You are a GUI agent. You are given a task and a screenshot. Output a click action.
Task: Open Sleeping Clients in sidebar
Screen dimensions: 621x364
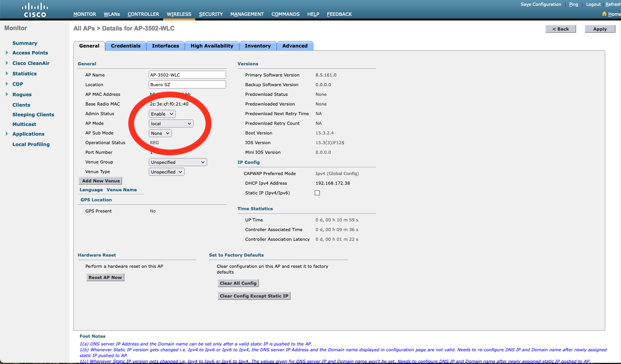point(33,115)
